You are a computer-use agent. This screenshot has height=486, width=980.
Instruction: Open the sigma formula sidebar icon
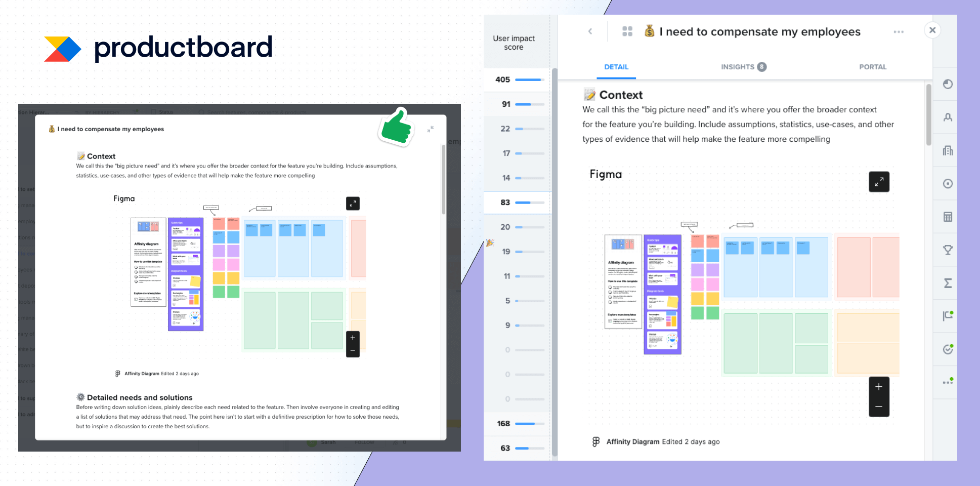point(948,283)
